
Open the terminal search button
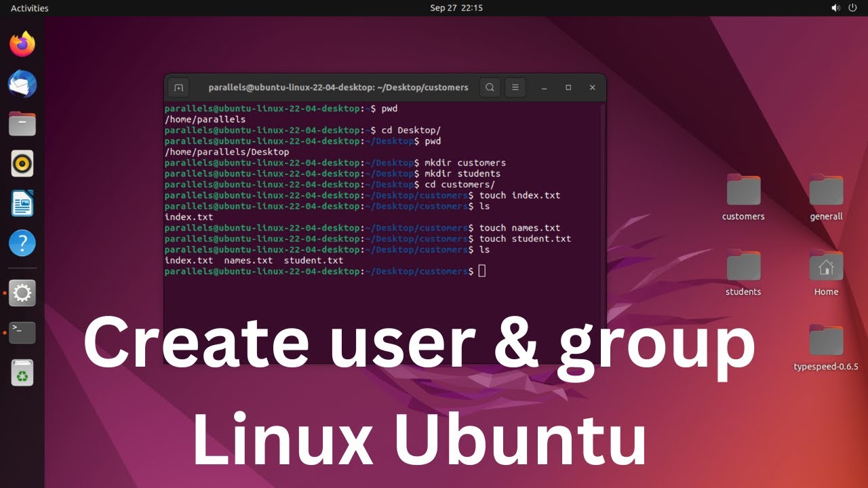tap(490, 87)
